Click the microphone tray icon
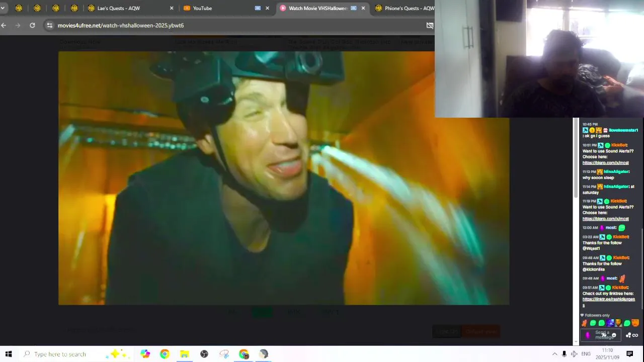The width and height of the screenshot is (644, 362). click(565, 354)
